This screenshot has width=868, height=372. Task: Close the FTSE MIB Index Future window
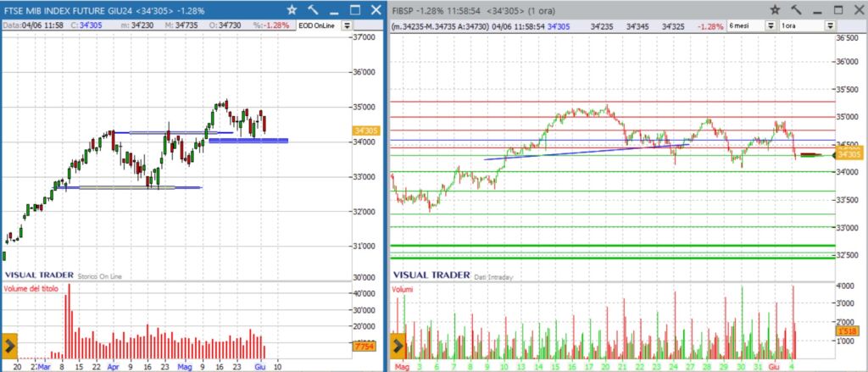(376, 10)
